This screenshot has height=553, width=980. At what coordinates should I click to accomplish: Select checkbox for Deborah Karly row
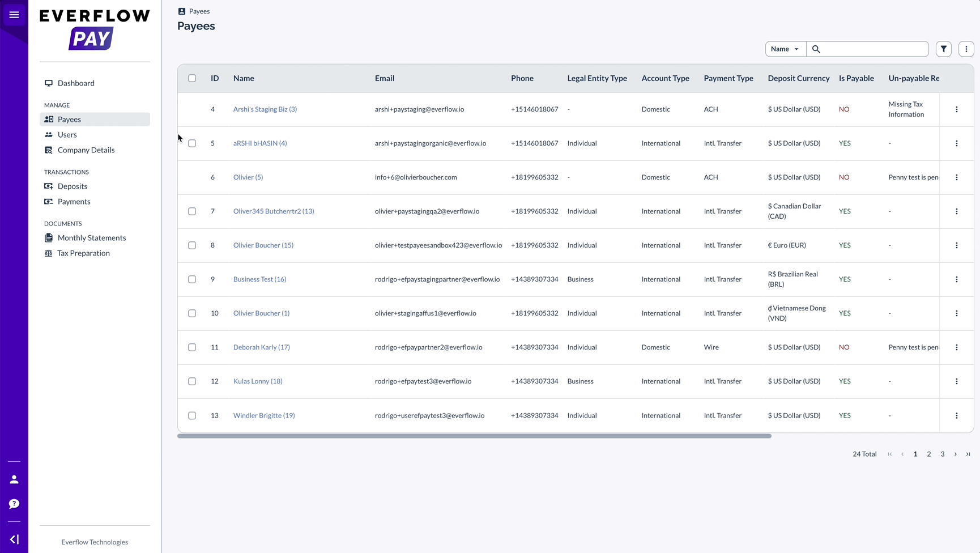click(192, 347)
